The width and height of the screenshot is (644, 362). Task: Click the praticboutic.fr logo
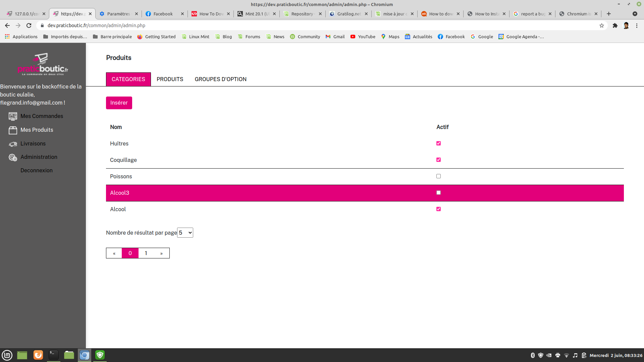[43, 64]
